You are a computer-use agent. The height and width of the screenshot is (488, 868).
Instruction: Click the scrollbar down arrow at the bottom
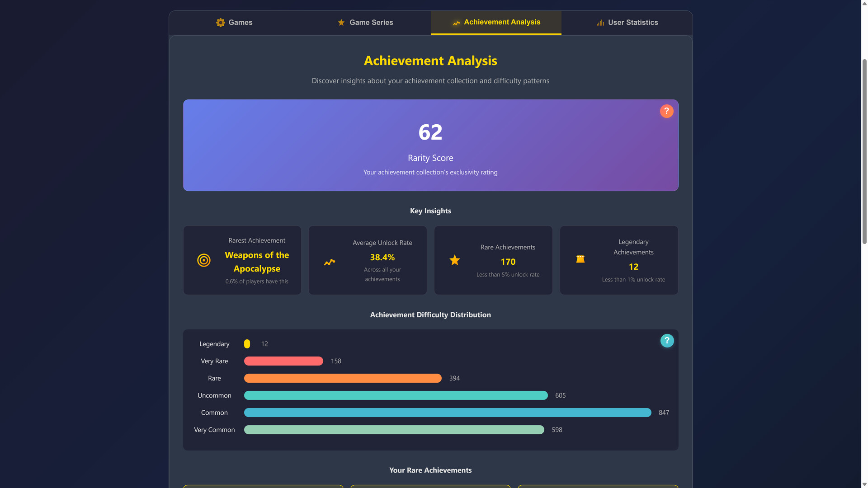[x=864, y=484]
